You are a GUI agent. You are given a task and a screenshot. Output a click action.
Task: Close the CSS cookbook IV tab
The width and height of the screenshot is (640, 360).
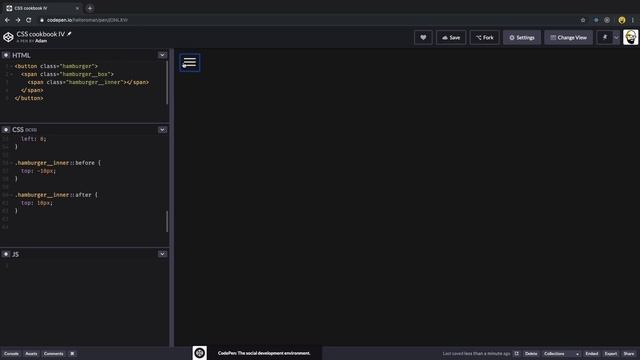click(77, 8)
